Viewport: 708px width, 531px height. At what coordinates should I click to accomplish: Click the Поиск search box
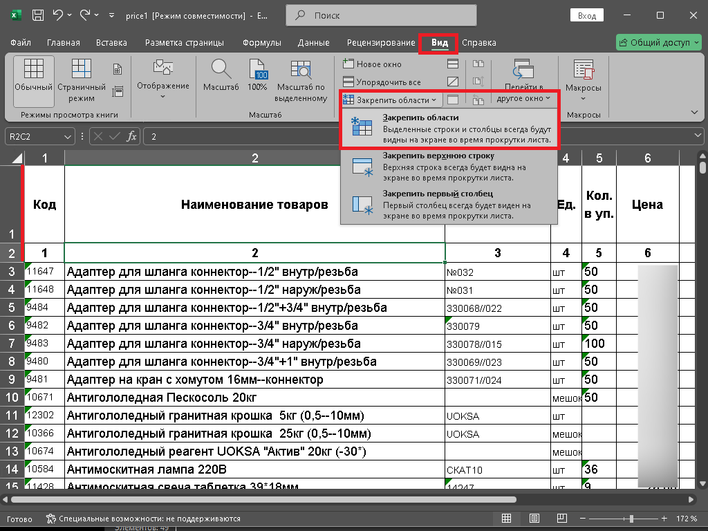tap(381, 15)
